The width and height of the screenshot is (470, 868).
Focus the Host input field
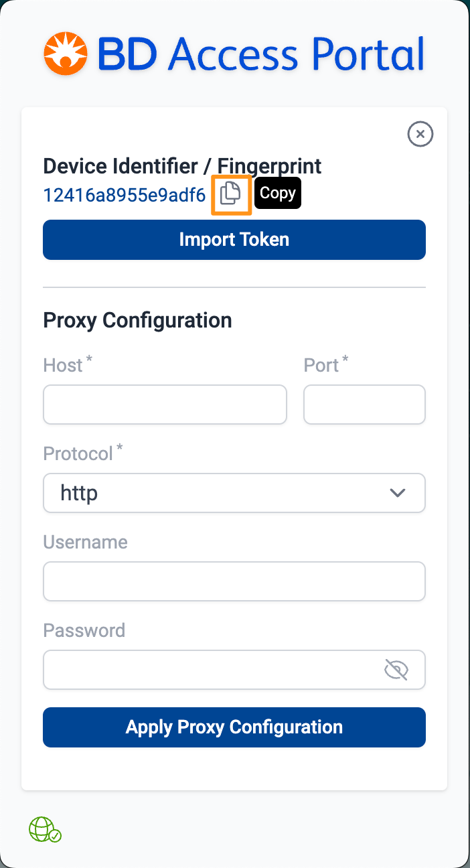point(165,405)
